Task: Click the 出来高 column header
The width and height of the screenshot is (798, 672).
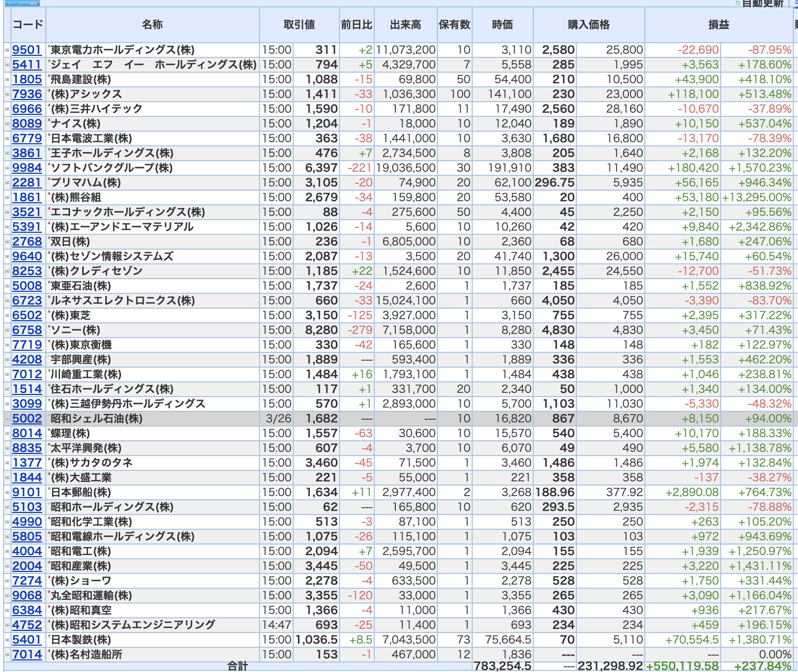Action: pos(405,25)
